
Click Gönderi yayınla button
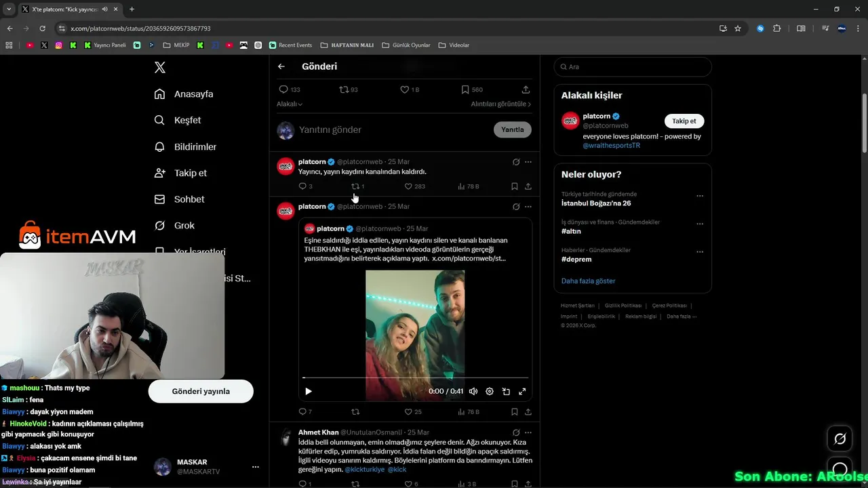[201, 391]
